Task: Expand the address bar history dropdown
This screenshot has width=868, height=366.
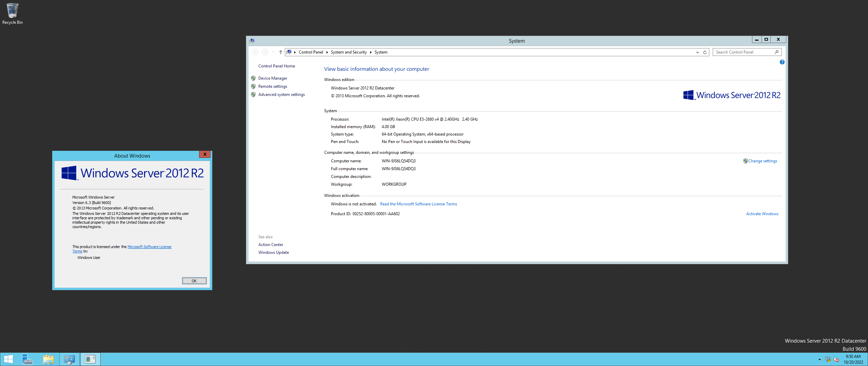Action: point(697,52)
